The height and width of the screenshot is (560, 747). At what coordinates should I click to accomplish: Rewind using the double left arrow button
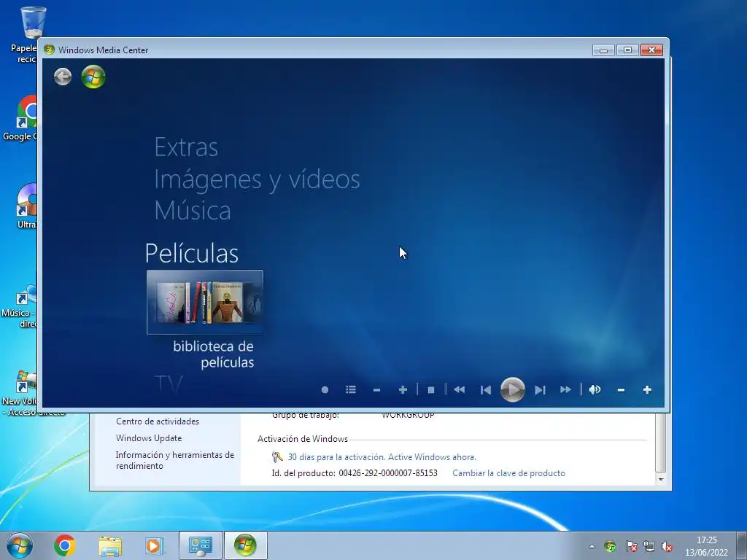click(x=460, y=390)
